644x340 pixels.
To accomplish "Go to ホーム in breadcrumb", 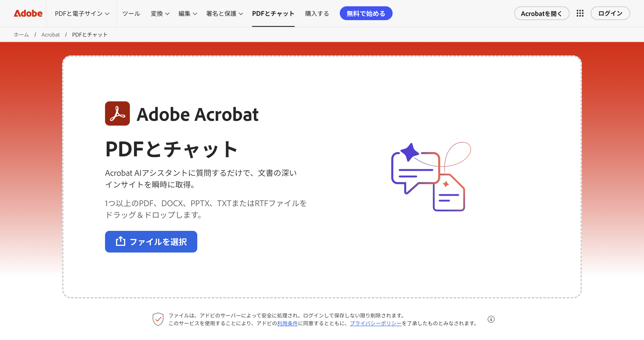I will 21,34.
